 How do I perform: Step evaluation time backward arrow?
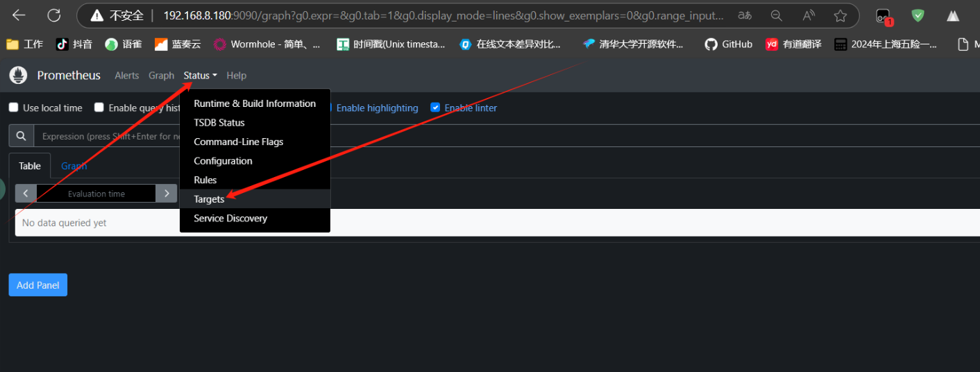[x=26, y=194]
